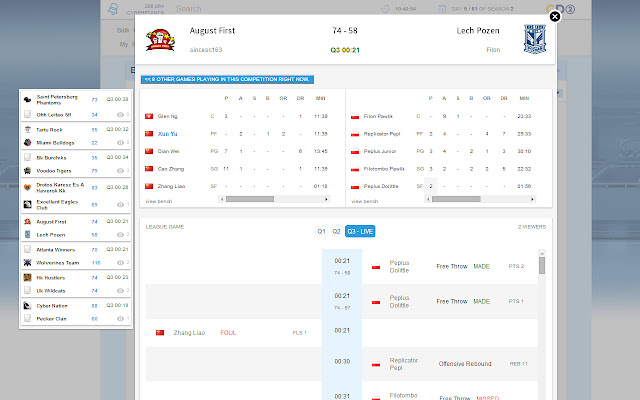Click the clock icon in the top bar
The image size is (640, 400).
(x=385, y=9)
